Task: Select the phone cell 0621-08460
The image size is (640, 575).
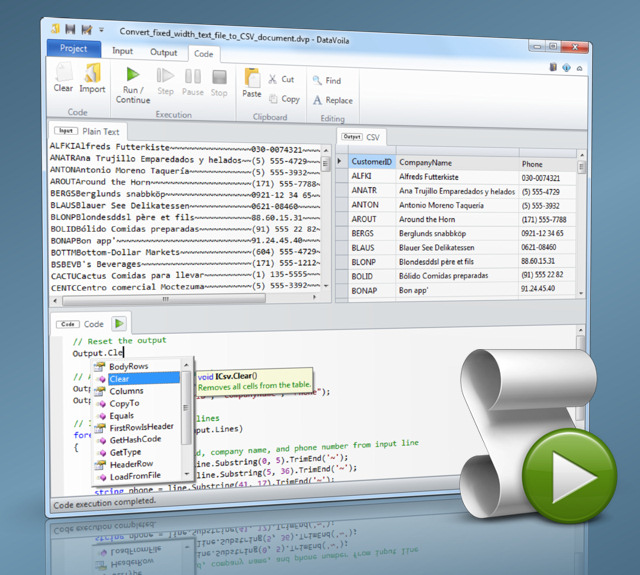Action: pyautogui.click(x=548, y=247)
